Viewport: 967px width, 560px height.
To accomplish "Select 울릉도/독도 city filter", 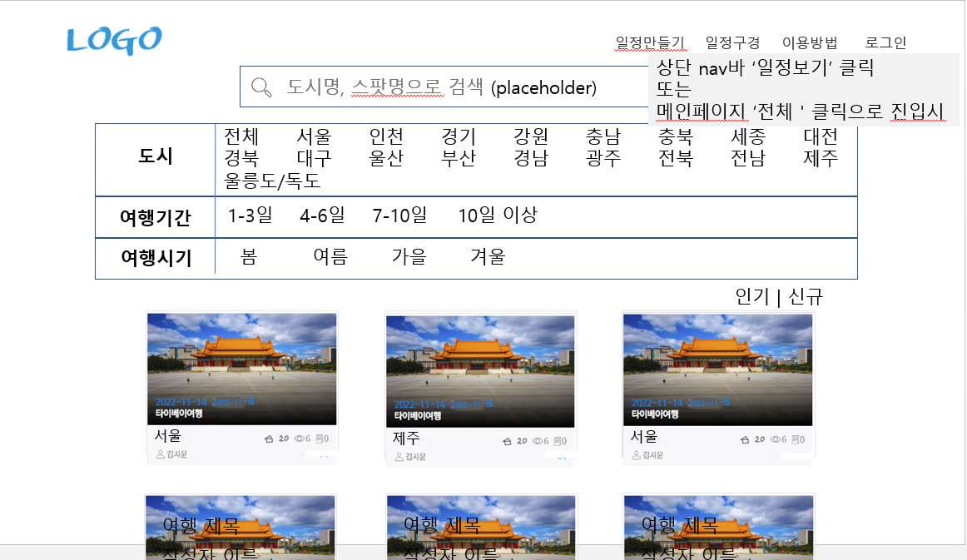I will click(x=272, y=181).
